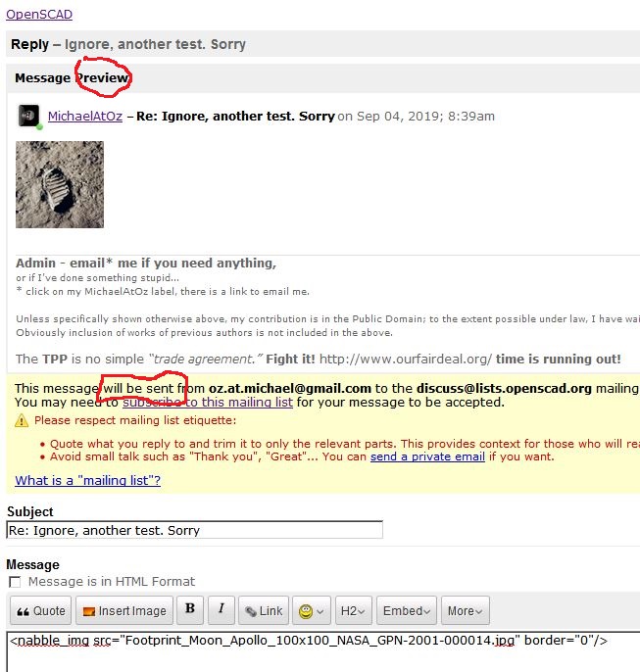Click MichaelAtOz avatar icon

coord(29,116)
